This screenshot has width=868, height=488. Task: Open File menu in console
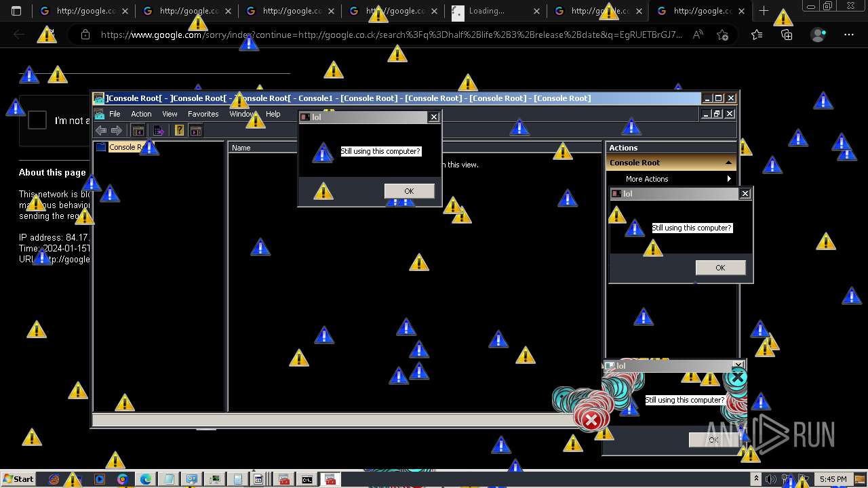pyautogui.click(x=115, y=114)
